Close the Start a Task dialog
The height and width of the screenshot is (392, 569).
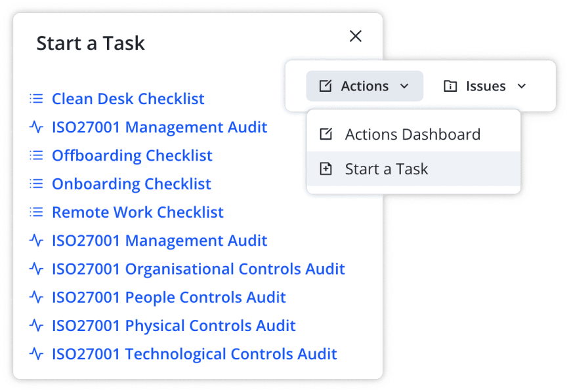tap(356, 37)
